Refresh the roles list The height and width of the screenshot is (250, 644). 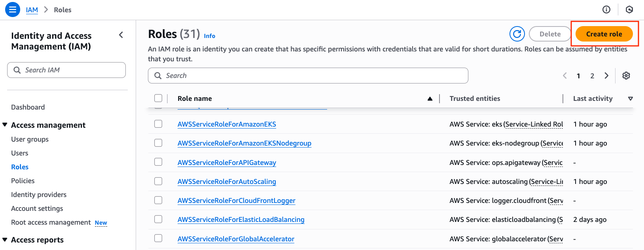(517, 34)
